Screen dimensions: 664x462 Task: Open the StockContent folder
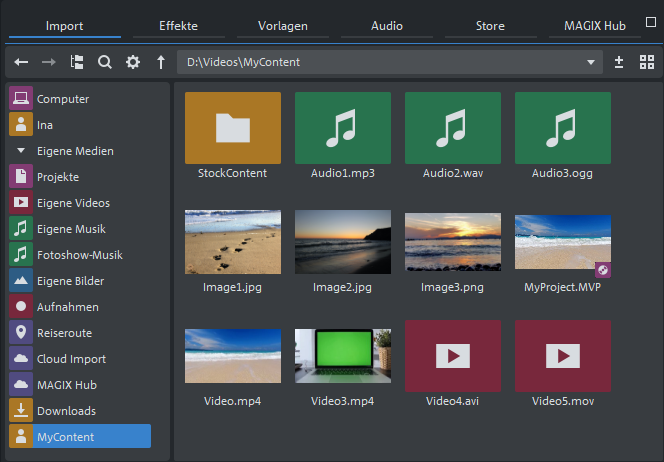click(233, 128)
